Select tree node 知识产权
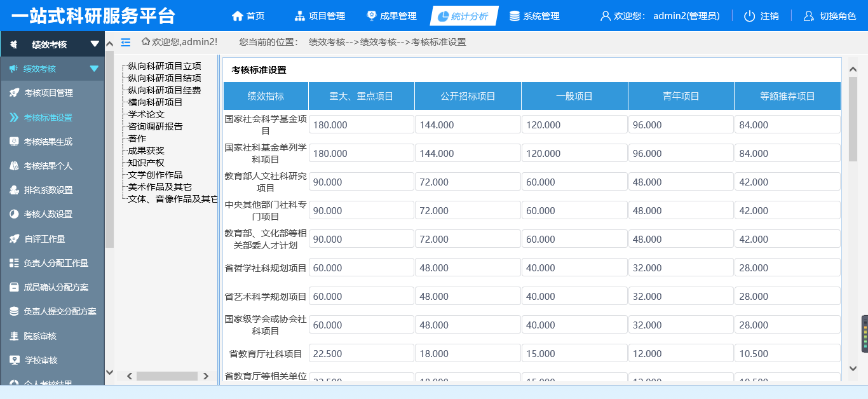The width and height of the screenshot is (868, 399). [x=146, y=163]
